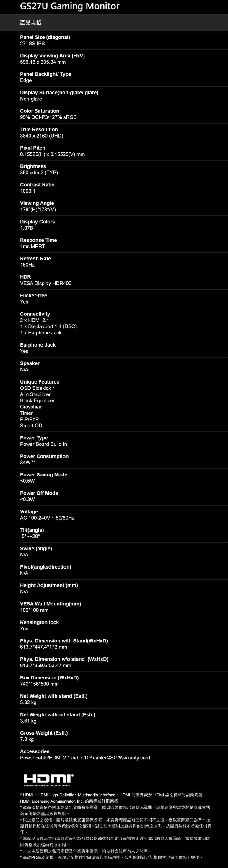Click the Color Saturation spec label
Image resolution: width=228 pixels, height=868 pixels.
[x=39, y=111]
